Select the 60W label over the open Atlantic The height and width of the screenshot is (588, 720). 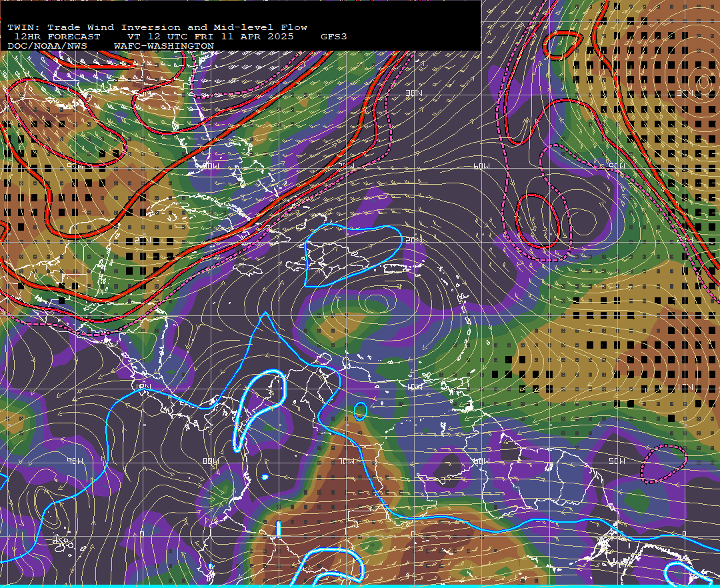click(481, 166)
